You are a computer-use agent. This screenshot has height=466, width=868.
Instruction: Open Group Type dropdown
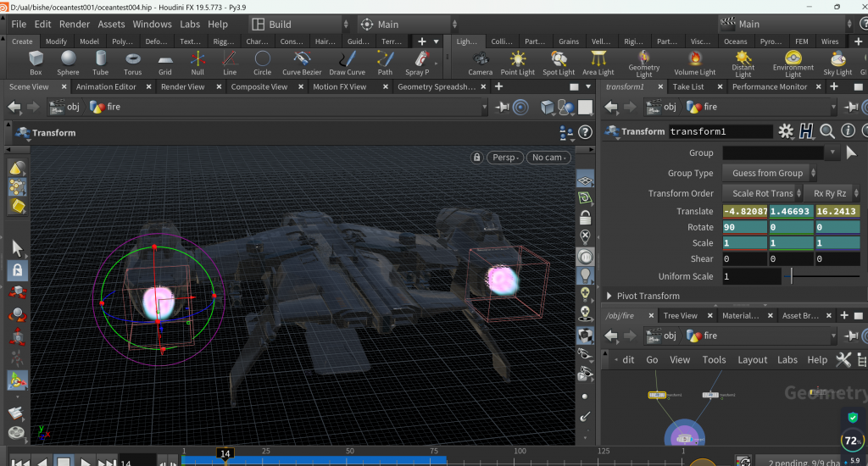coord(770,173)
